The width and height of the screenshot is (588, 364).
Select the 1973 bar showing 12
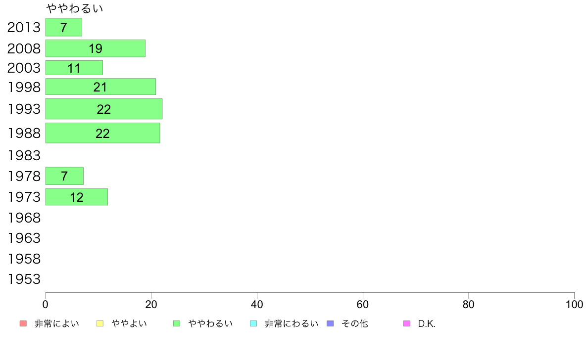pyautogui.click(x=77, y=197)
